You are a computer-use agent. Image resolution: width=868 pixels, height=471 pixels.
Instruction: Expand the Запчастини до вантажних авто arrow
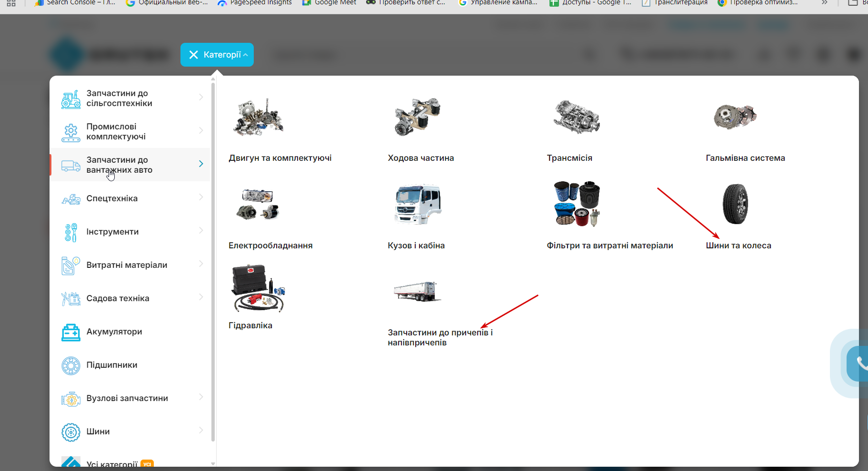201,164
